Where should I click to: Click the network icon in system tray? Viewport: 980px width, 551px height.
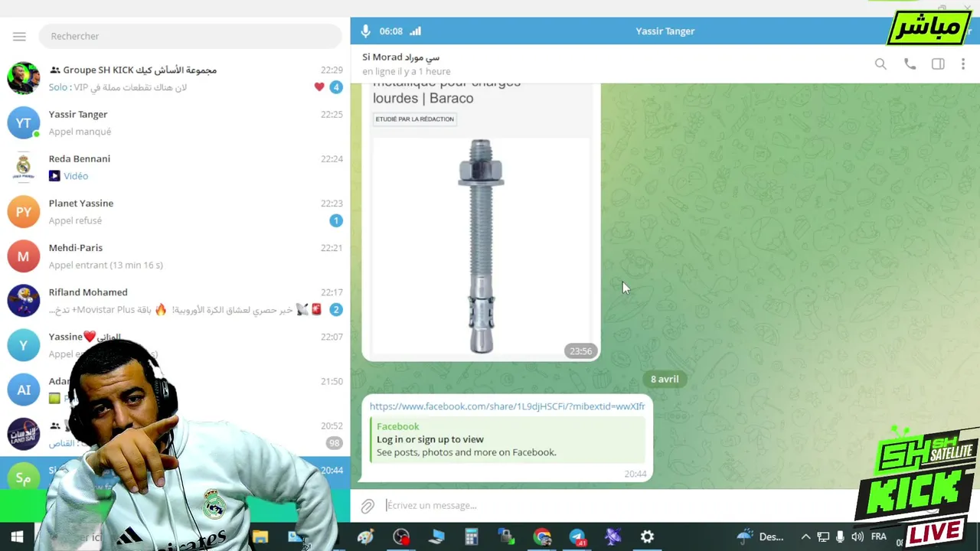[x=823, y=537]
